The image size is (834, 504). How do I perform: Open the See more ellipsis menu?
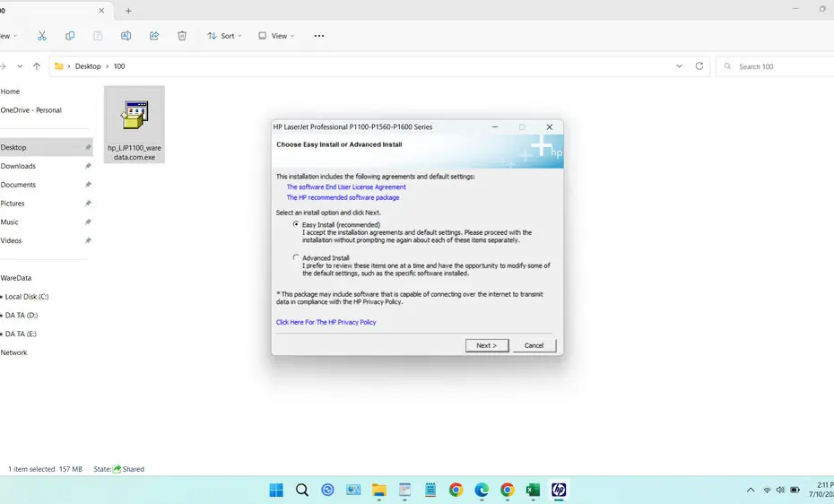pos(319,36)
